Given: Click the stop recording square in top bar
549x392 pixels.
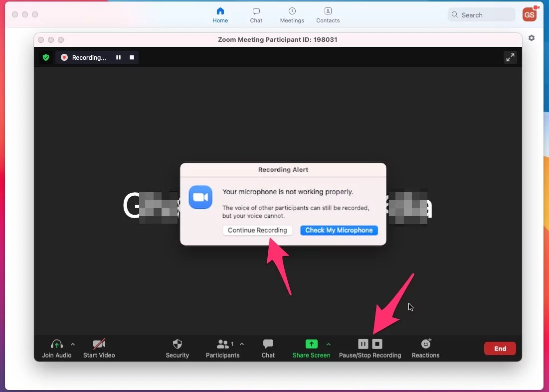Looking at the screenshot, I should [x=132, y=57].
